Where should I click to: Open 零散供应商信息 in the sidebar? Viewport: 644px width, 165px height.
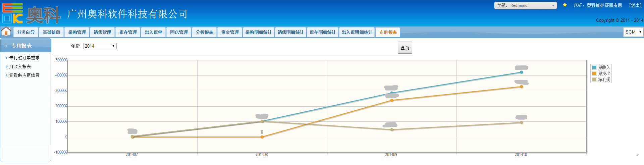(24, 75)
